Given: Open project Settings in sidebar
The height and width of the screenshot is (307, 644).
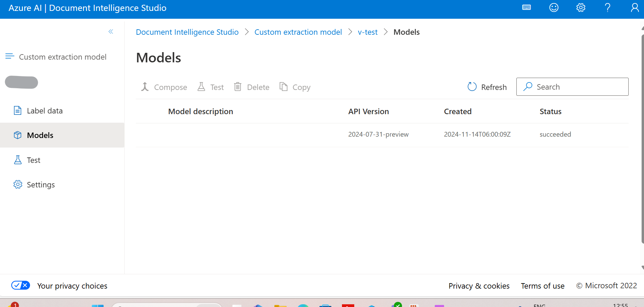Looking at the screenshot, I should pyautogui.click(x=41, y=184).
